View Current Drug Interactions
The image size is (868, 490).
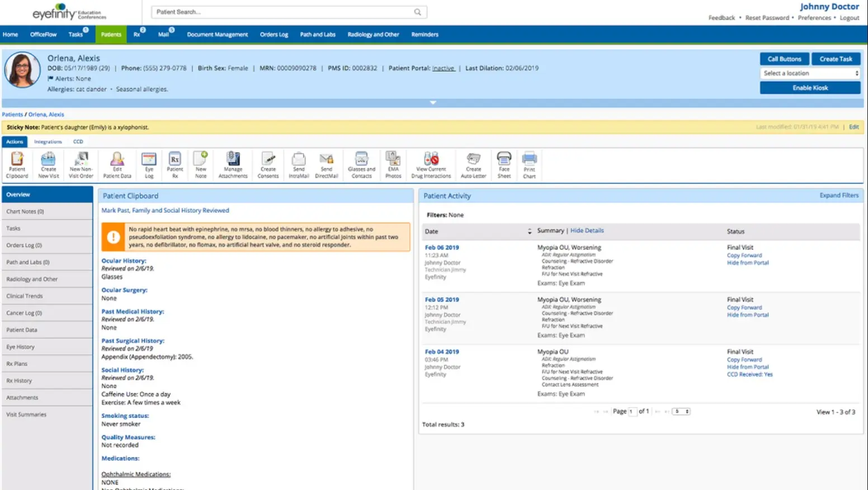(431, 164)
